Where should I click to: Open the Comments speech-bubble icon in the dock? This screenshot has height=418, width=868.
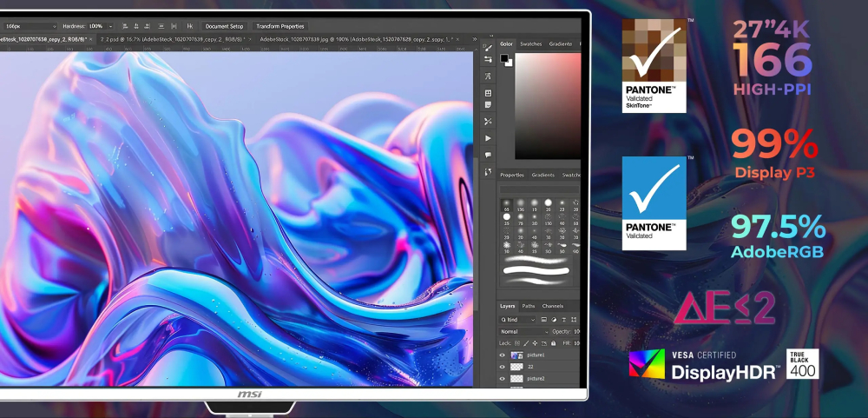(x=488, y=155)
